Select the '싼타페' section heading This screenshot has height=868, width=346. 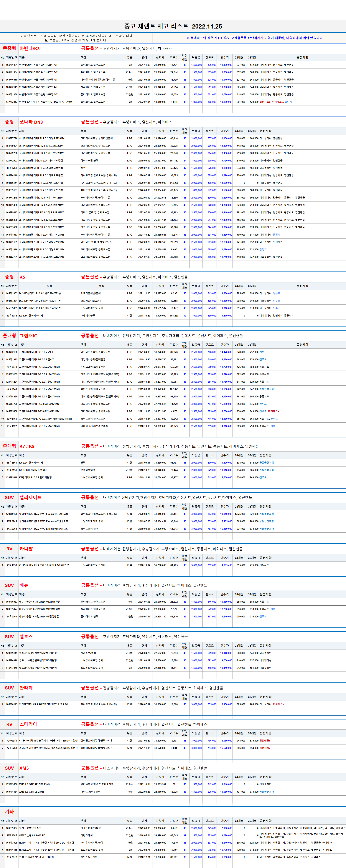pos(26,688)
